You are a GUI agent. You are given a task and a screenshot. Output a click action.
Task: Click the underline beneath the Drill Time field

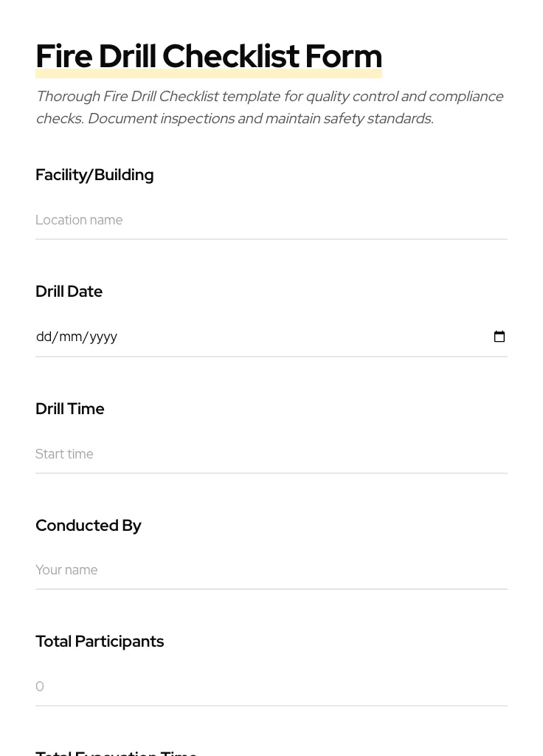click(271, 472)
